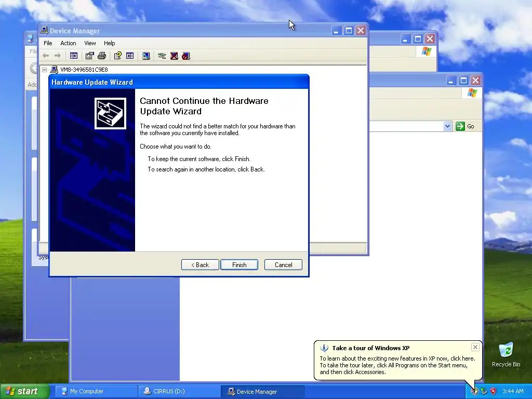Switch to Device Manager taskbar button
The height and width of the screenshot is (399, 532).
pyautogui.click(x=262, y=391)
